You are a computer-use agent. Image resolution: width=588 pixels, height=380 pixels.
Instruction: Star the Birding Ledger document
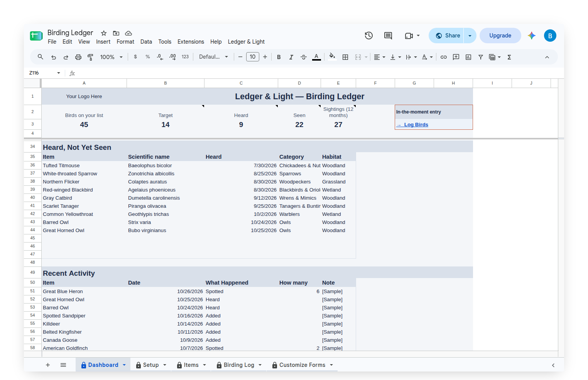[x=104, y=33]
